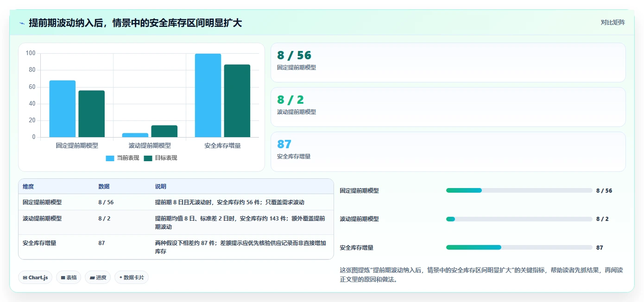Click the dark green 波动提前期模型 target bar

point(164,132)
